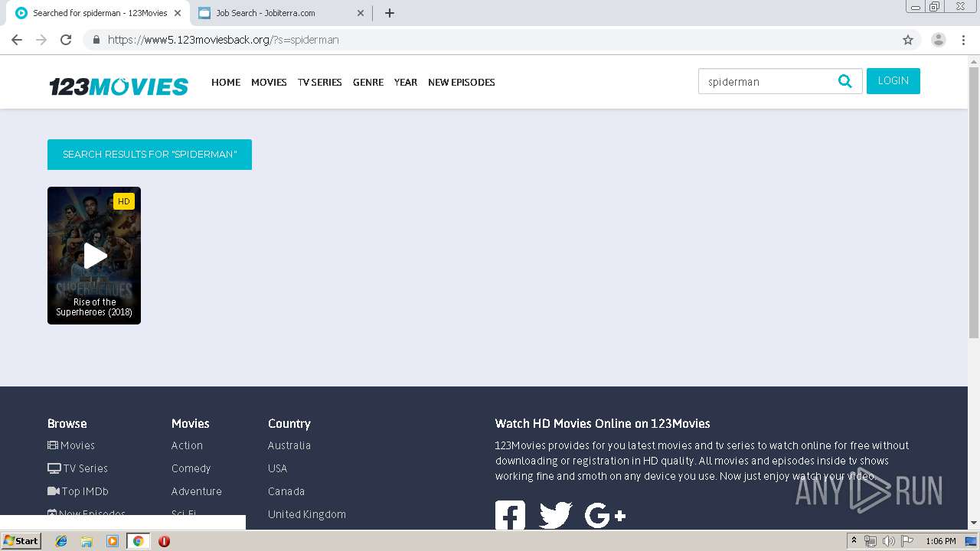
Task: Click the HD badge on the poster
Action: (x=124, y=201)
